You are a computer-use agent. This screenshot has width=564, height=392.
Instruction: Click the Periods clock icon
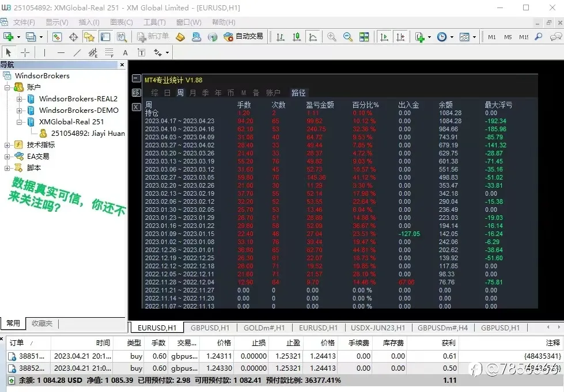pos(442,37)
